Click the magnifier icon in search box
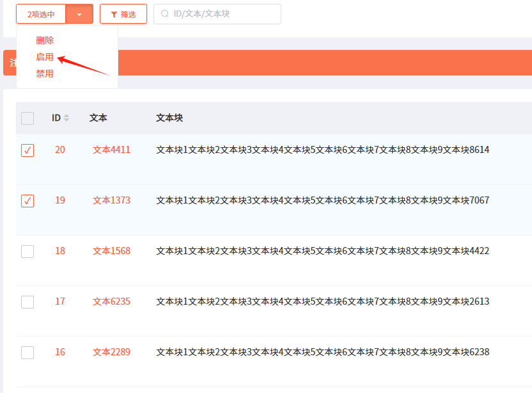The width and height of the screenshot is (532, 393). coord(165,14)
